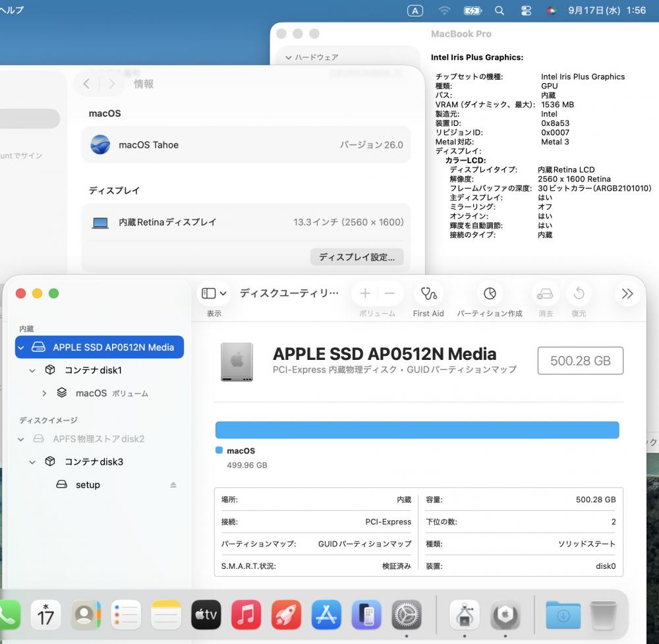Open the Trash in Dock
The height and width of the screenshot is (644, 659).
(604, 614)
